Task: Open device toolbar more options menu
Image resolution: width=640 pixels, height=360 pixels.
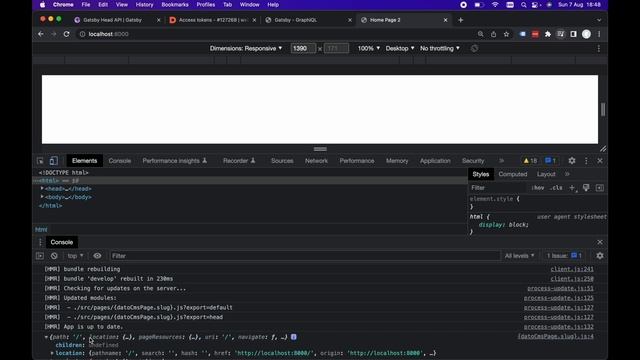Action: point(599,49)
